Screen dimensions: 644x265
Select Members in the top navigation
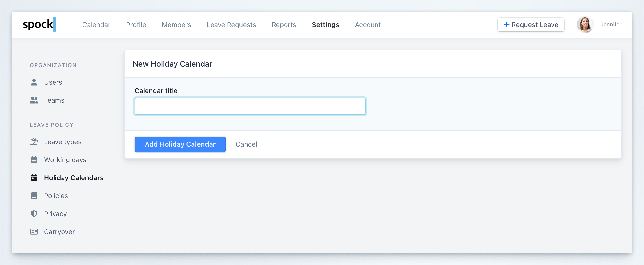click(x=176, y=25)
